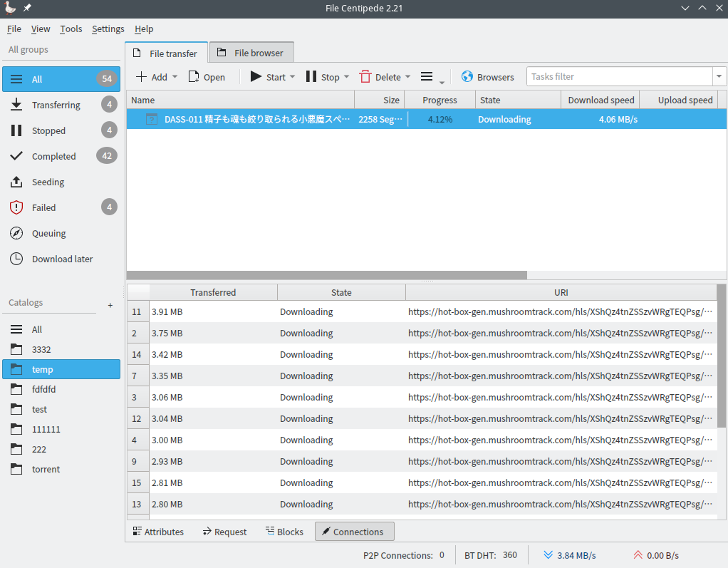
Task: Select the 222 catalog
Action: coord(61,449)
